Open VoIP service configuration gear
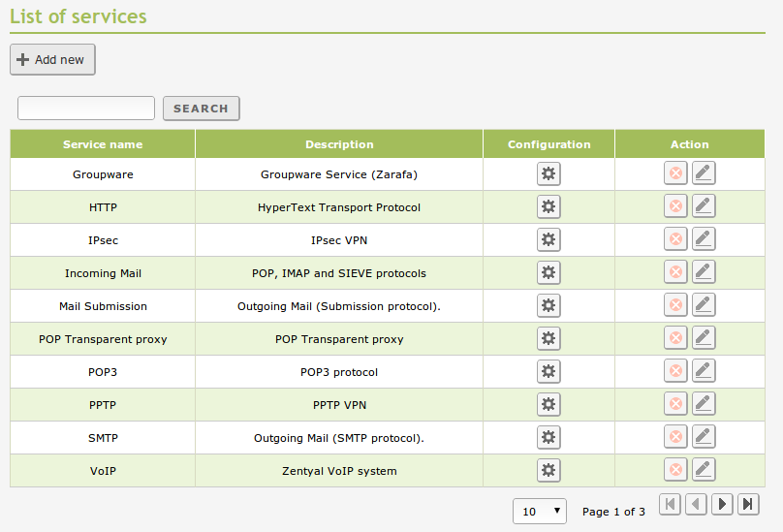783x532 pixels. tap(548, 471)
